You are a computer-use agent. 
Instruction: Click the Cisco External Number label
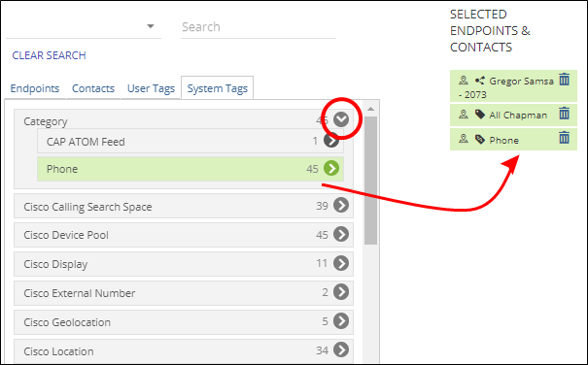pyautogui.click(x=80, y=293)
